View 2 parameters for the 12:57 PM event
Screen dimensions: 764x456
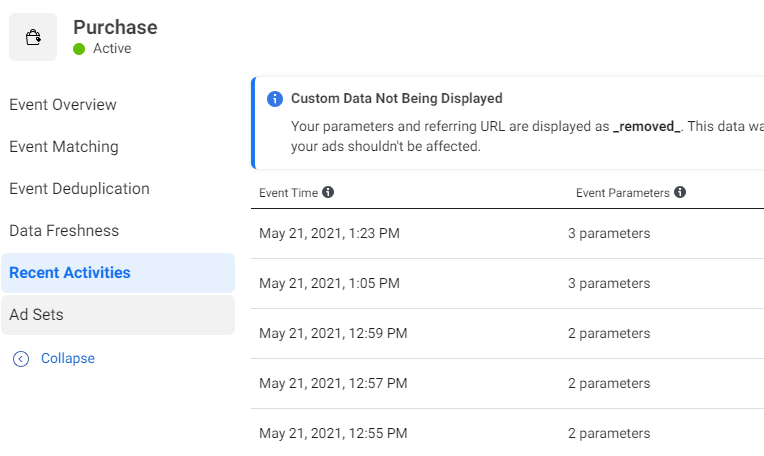(609, 384)
